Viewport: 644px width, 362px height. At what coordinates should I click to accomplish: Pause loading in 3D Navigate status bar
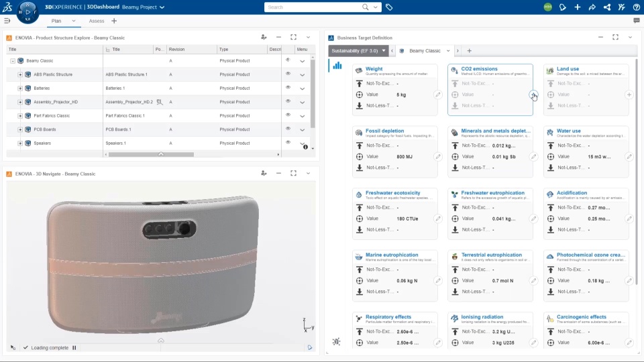coord(74,348)
